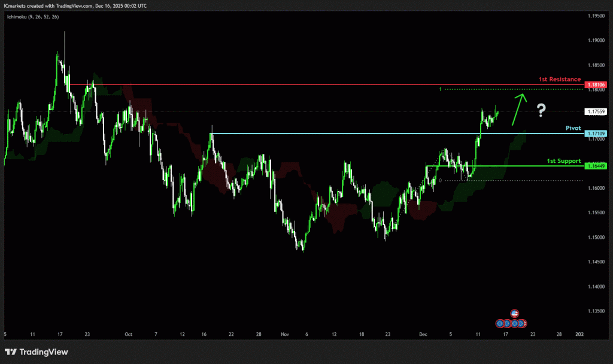Click the '1st Resistance' text label
Image resolution: width=613 pixels, height=364 pixels.
tap(560, 79)
